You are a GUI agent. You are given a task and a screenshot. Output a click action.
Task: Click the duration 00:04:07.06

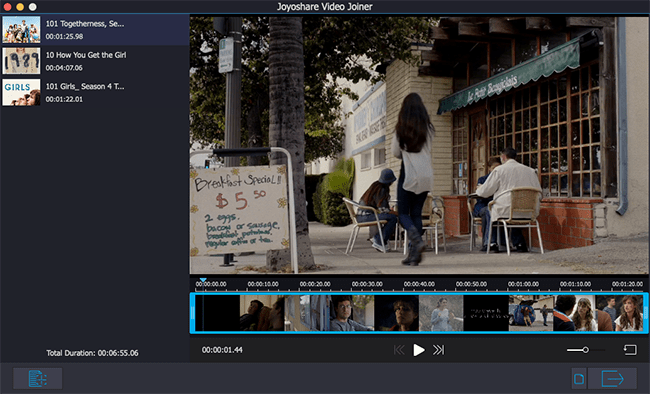[x=64, y=68]
